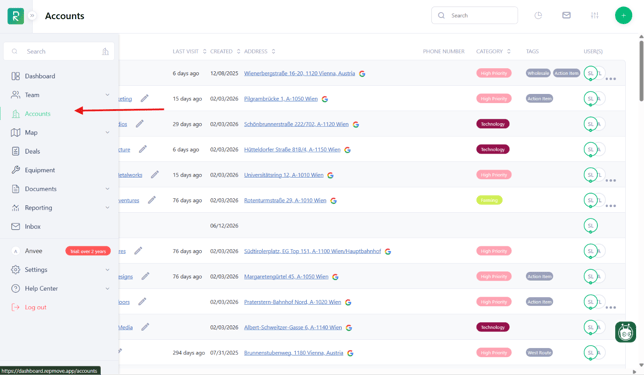The width and height of the screenshot is (644, 375).
Task: Open Wienerbergstraße 16-20 address link
Action: click(x=299, y=74)
